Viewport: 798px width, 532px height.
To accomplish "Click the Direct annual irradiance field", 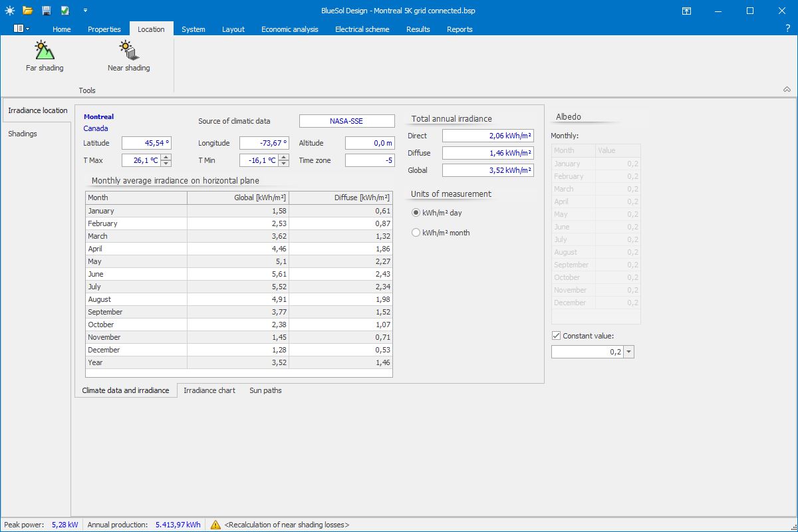I will [x=488, y=136].
